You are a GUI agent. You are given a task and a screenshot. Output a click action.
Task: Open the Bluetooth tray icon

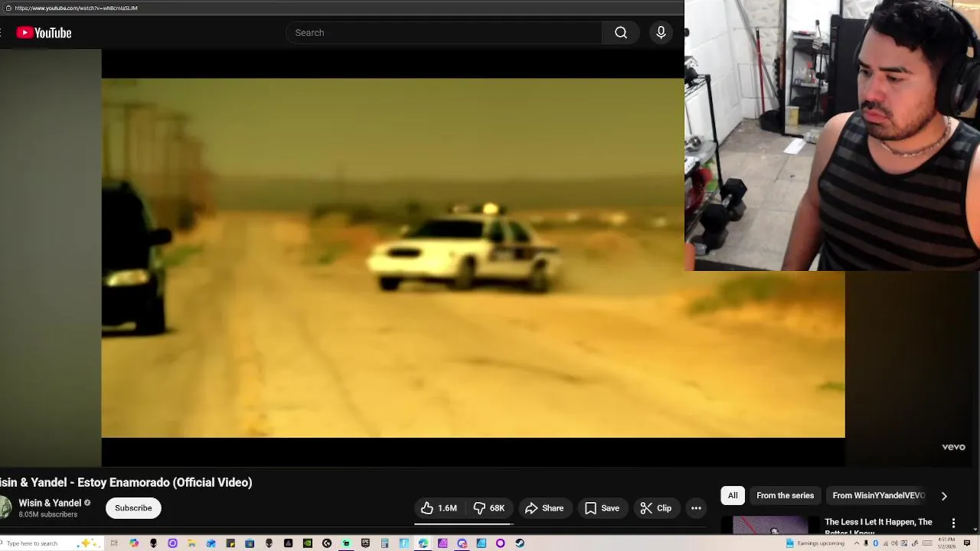point(875,543)
